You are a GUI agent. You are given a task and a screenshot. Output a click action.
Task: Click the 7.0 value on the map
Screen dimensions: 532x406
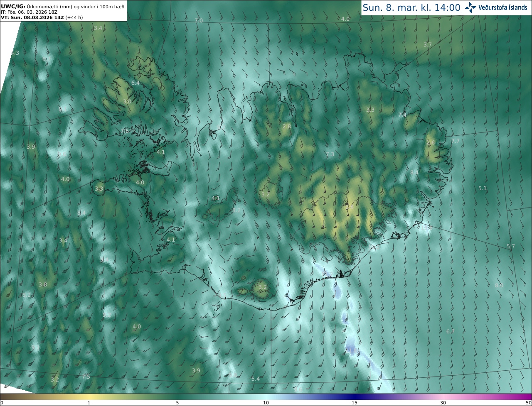pos(199,20)
